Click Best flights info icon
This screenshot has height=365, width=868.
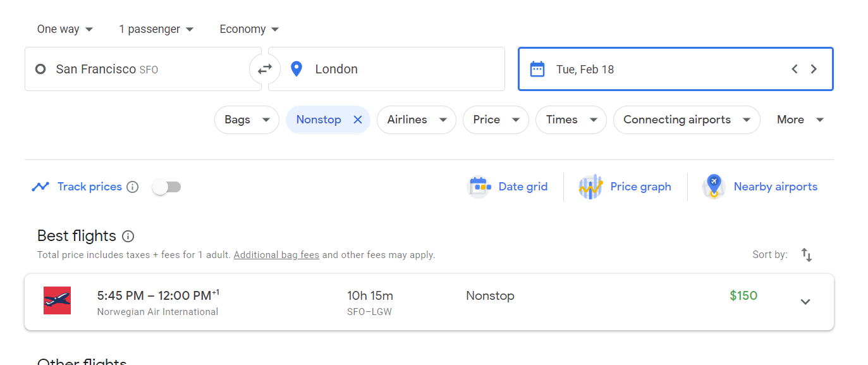tap(128, 237)
